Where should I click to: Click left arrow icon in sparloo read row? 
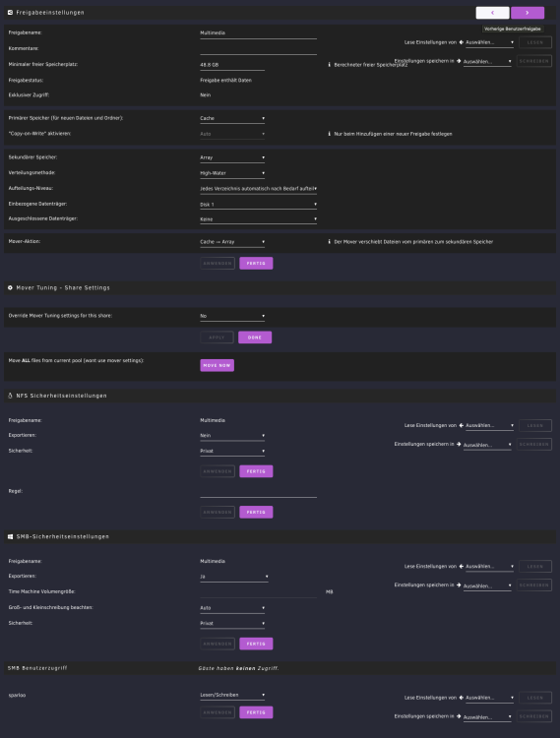pyautogui.click(x=462, y=698)
